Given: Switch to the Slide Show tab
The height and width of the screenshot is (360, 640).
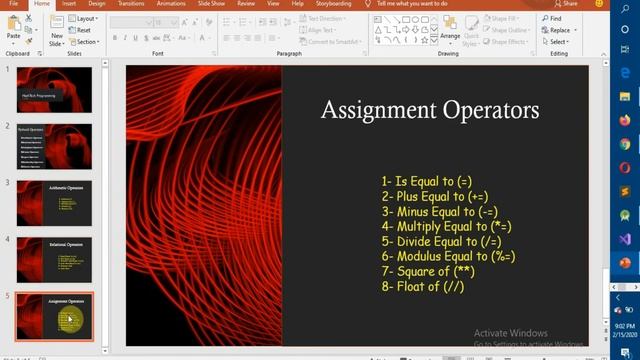Looking at the screenshot, I should [x=211, y=4].
